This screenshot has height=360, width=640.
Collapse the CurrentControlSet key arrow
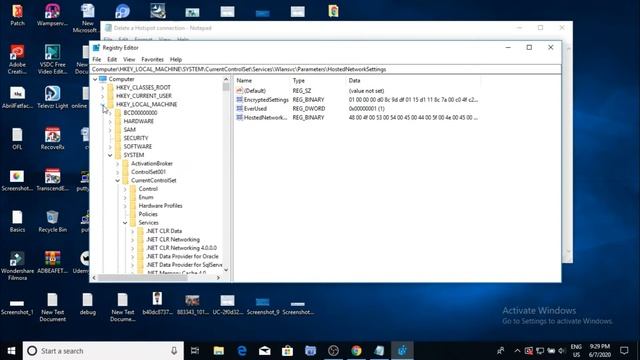point(118,180)
